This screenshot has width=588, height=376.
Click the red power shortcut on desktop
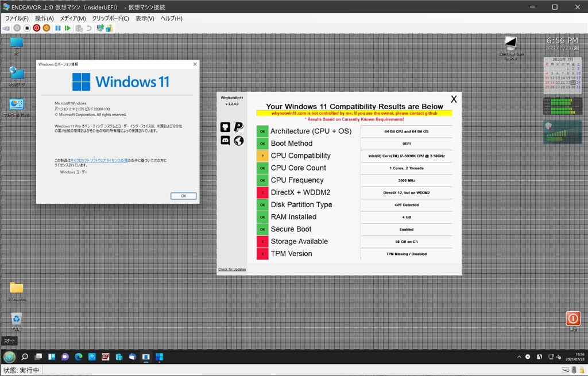click(573, 320)
